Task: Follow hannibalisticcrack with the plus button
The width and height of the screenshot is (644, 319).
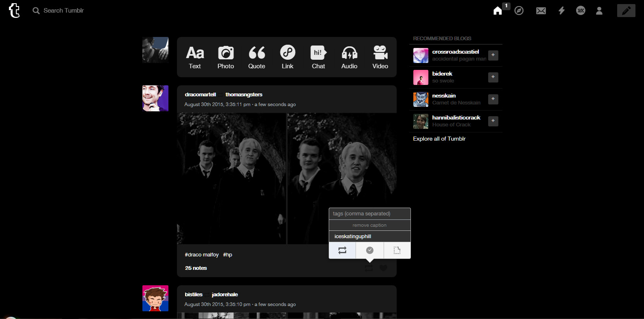Action: click(x=493, y=121)
